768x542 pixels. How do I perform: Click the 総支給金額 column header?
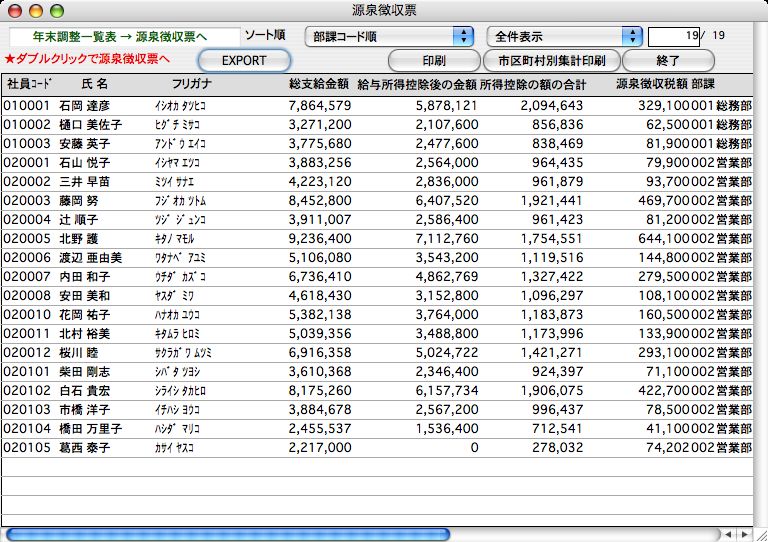click(x=318, y=84)
